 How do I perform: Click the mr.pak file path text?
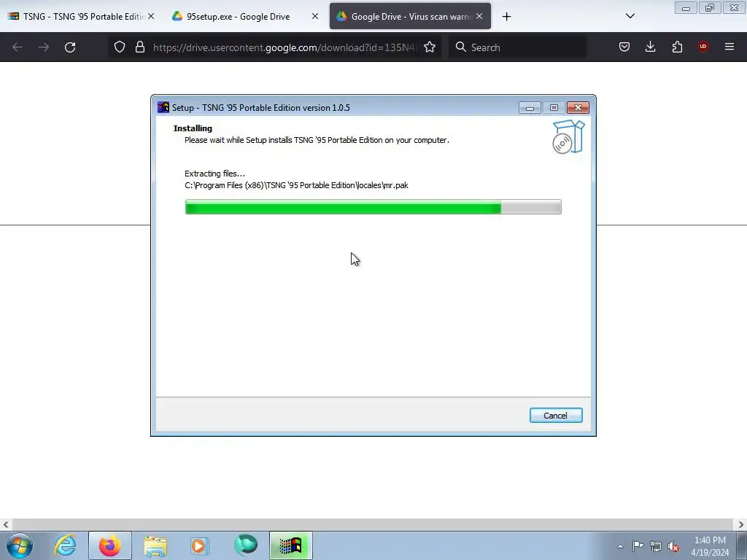[x=296, y=185]
